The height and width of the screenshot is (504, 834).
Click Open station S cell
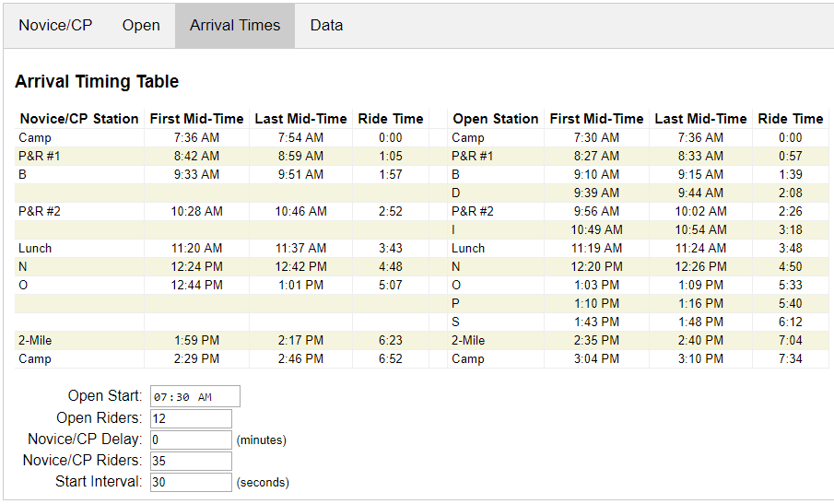pyautogui.click(x=496, y=322)
